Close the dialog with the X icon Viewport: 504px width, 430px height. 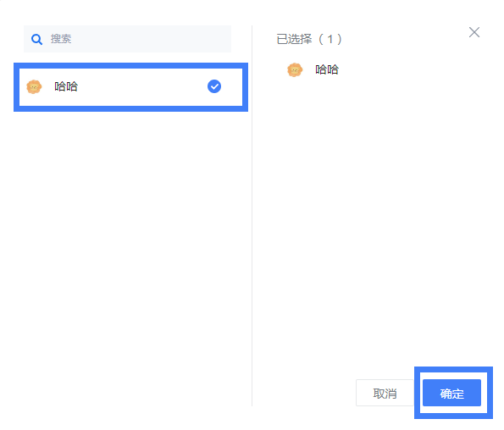pos(474,32)
